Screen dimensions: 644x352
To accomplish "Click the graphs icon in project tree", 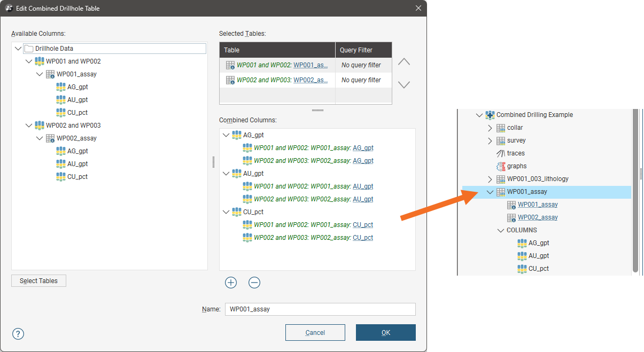I will pyautogui.click(x=501, y=166).
